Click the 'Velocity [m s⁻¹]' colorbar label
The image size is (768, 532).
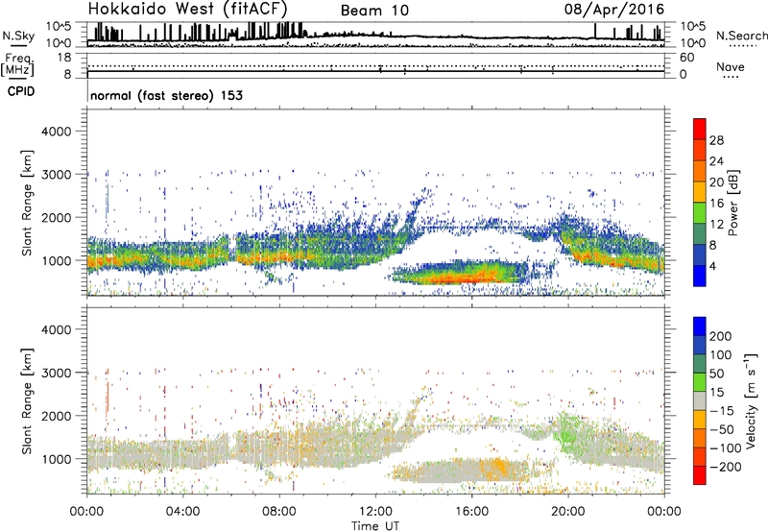(x=751, y=400)
